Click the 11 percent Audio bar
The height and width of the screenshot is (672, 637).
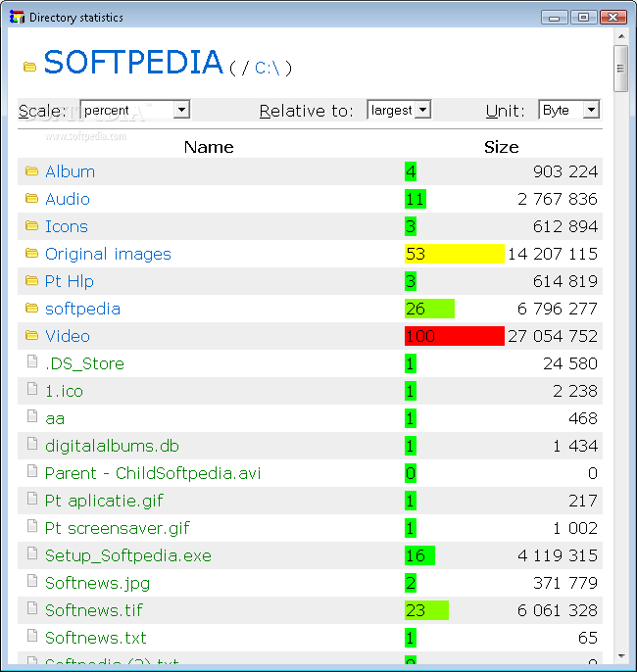pos(416,199)
